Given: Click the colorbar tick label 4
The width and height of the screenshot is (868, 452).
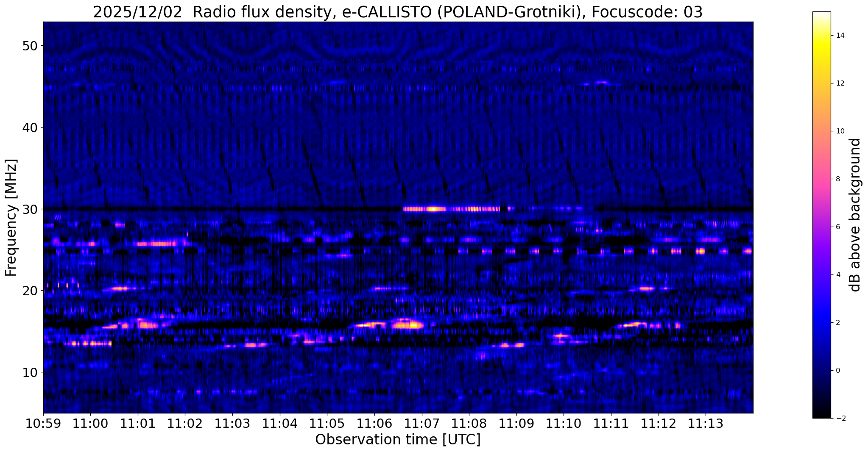Looking at the screenshot, I should [837, 275].
